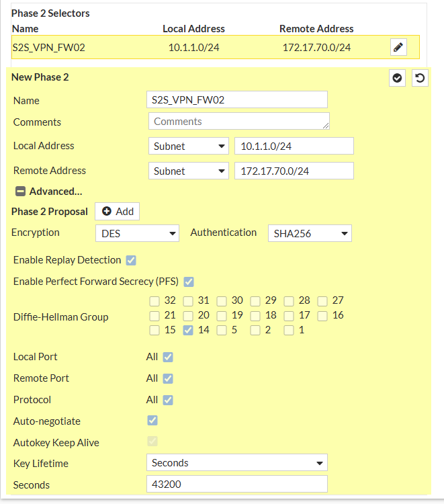
Task: Check Diffie-Hellman Group 15
Action: (x=154, y=331)
